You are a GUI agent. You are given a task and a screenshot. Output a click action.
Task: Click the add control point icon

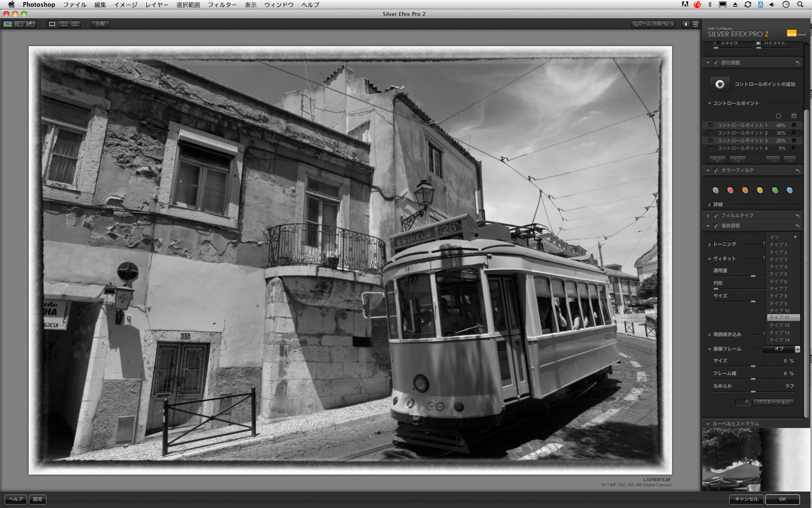[x=719, y=84]
